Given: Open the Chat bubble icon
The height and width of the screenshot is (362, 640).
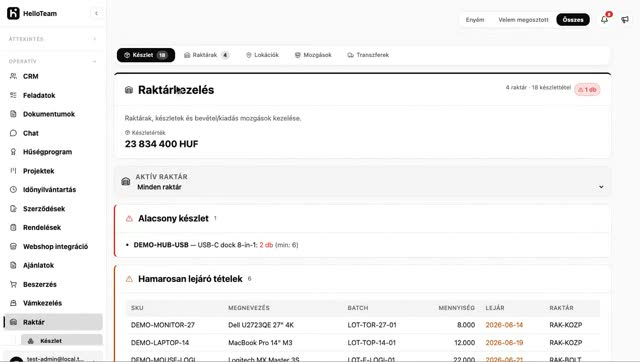Looking at the screenshot, I should pyautogui.click(x=13, y=133).
